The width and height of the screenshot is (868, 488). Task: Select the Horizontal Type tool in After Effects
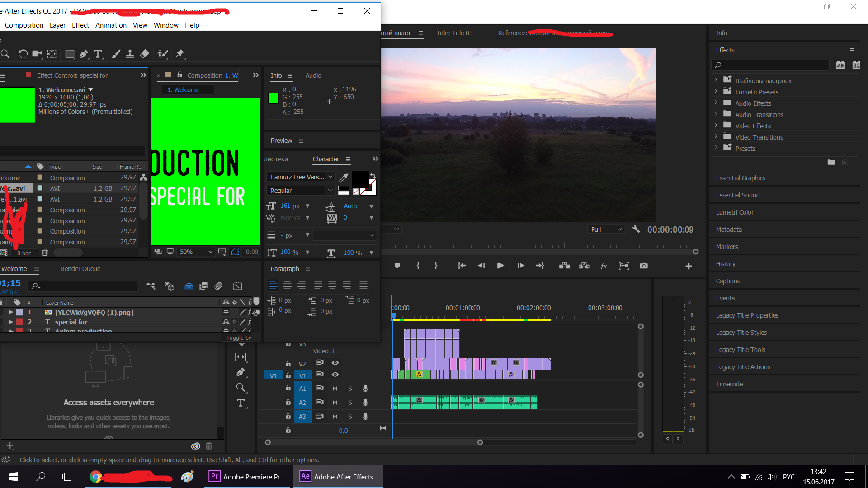[x=98, y=54]
